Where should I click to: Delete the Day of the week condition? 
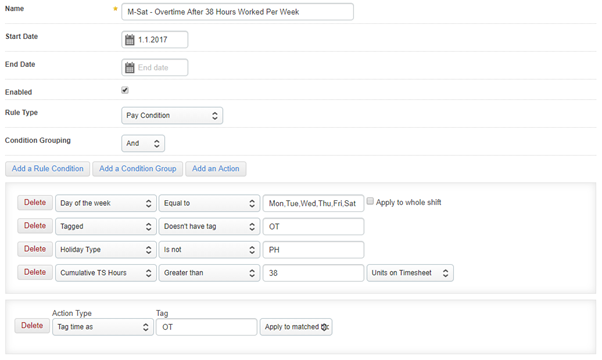(x=35, y=203)
